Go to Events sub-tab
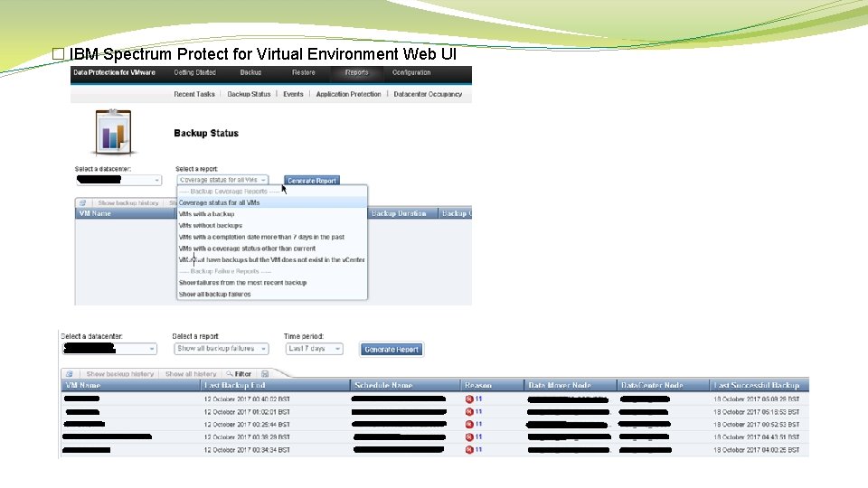 (293, 94)
